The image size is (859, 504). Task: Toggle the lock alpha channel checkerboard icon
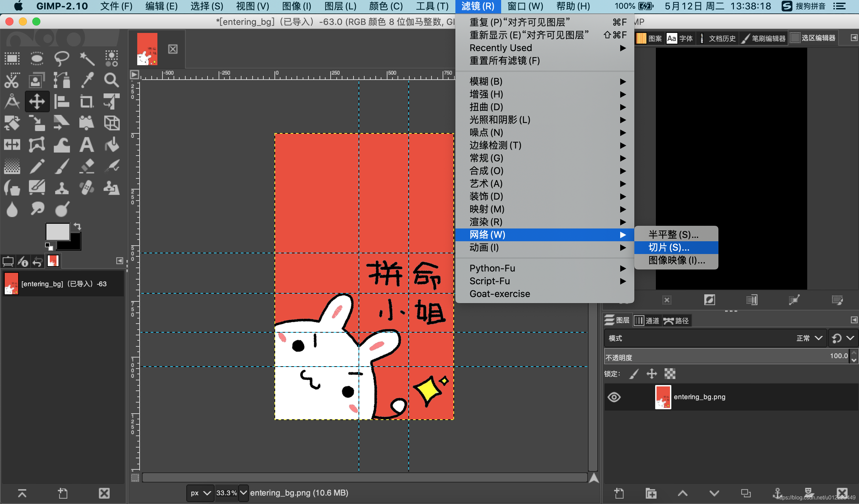(670, 374)
